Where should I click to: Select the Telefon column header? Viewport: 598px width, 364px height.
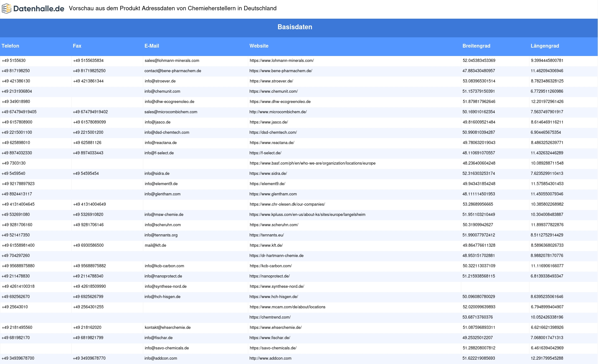pos(10,46)
